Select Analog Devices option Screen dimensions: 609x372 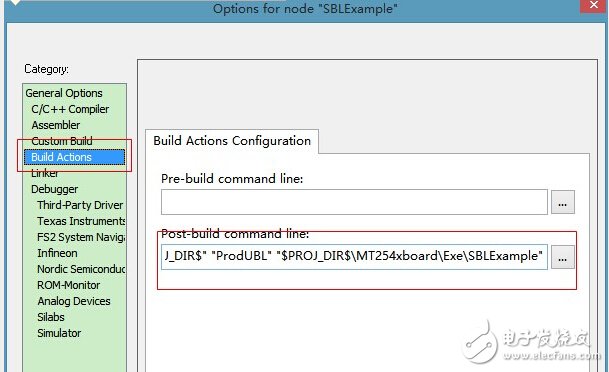[x=74, y=301]
